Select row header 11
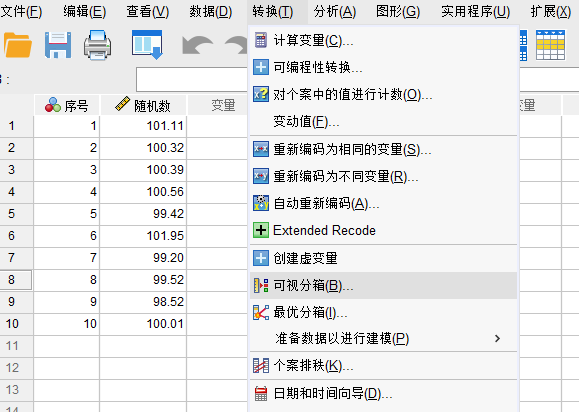Image resolution: width=579 pixels, height=412 pixels. click(x=16, y=346)
